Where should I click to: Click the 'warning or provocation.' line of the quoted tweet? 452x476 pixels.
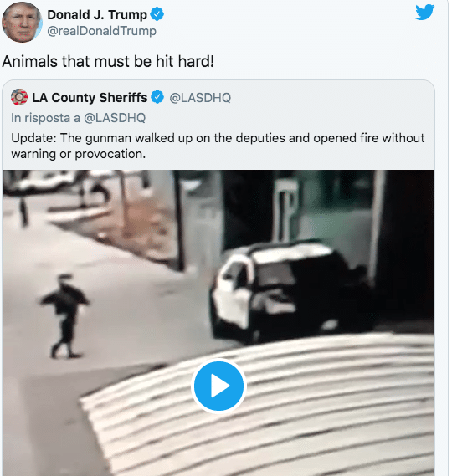(79, 154)
